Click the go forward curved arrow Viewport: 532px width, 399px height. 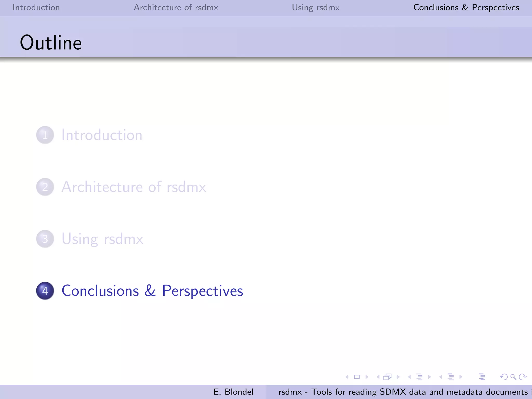point(523,377)
